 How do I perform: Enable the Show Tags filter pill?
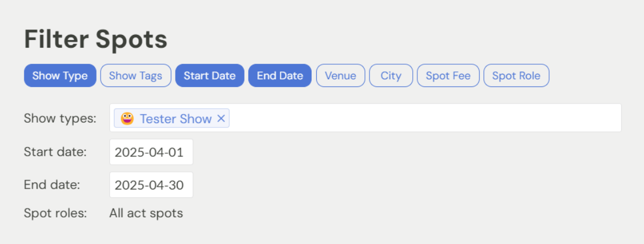(x=136, y=76)
